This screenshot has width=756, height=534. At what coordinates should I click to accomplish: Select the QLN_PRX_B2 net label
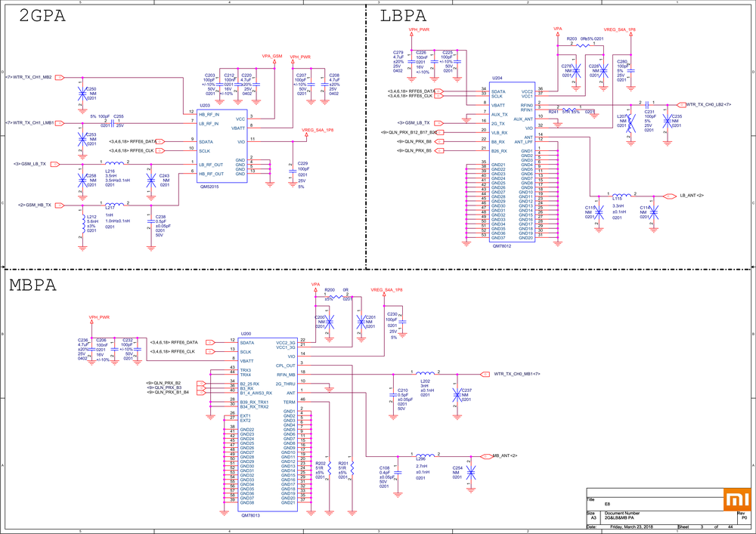tap(168, 383)
